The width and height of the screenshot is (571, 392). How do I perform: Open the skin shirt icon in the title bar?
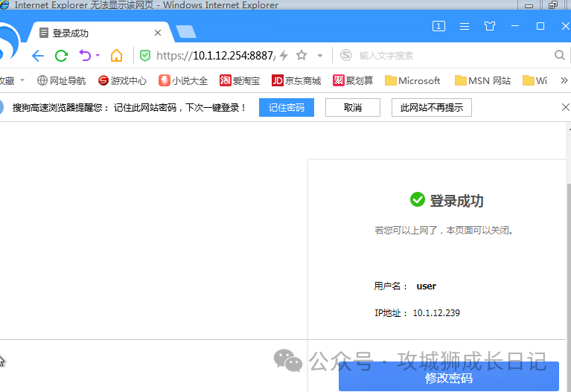489,26
